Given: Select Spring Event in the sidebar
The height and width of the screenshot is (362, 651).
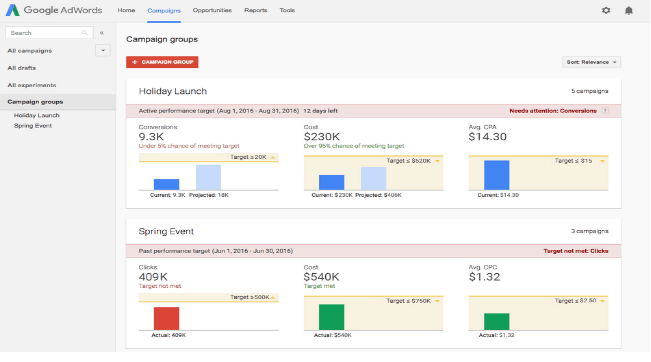Looking at the screenshot, I should coord(33,126).
